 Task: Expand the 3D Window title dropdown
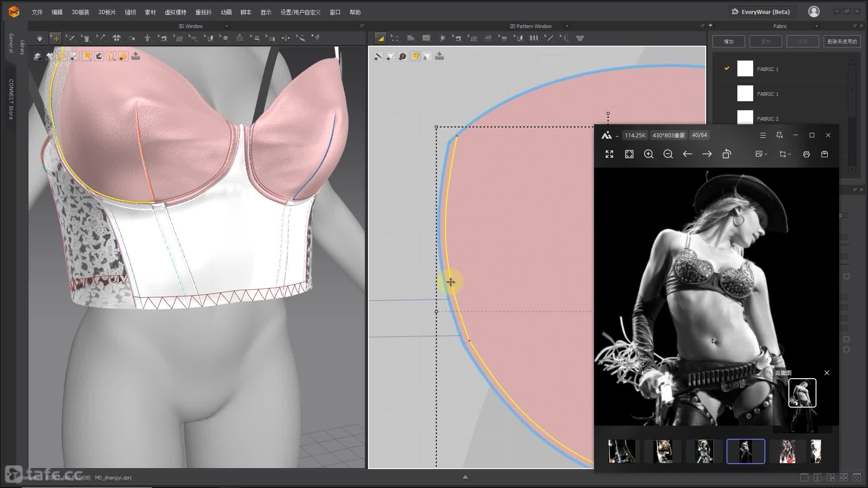(x=226, y=26)
